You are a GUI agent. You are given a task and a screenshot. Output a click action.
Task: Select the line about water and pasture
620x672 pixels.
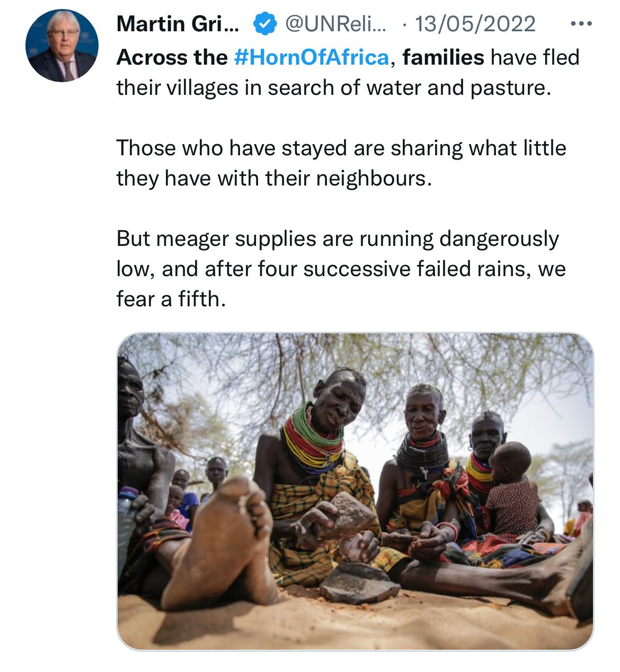click(x=334, y=87)
